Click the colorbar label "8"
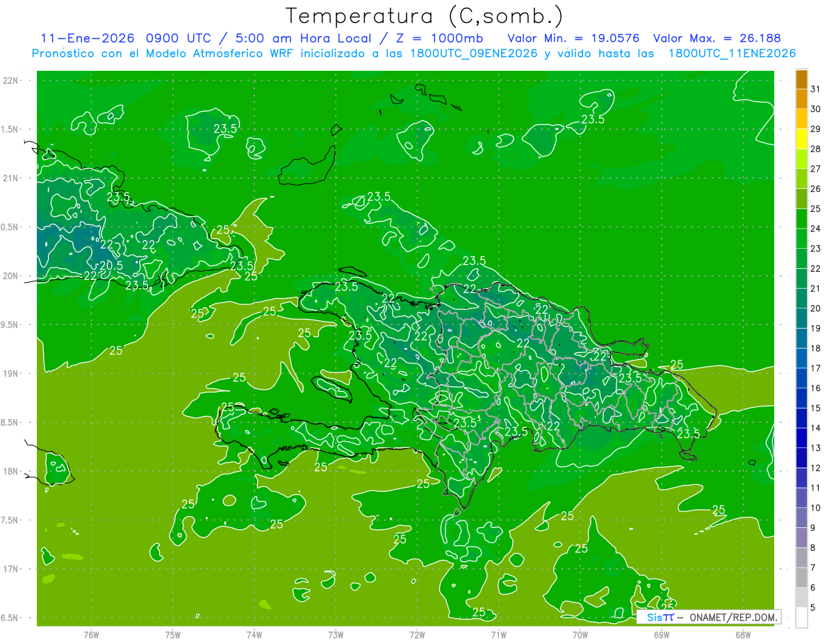Image resolution: width=834 pixels, height=644 pixels. click(x=814, y=547)
